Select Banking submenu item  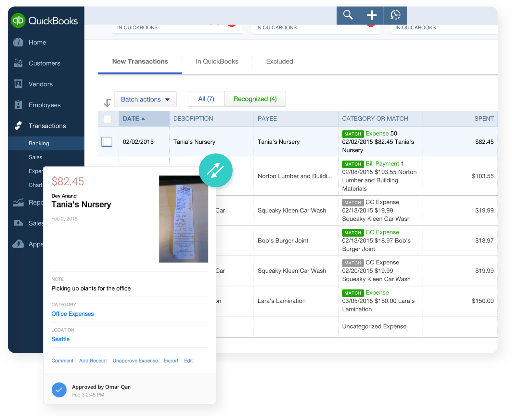point(46,143)
